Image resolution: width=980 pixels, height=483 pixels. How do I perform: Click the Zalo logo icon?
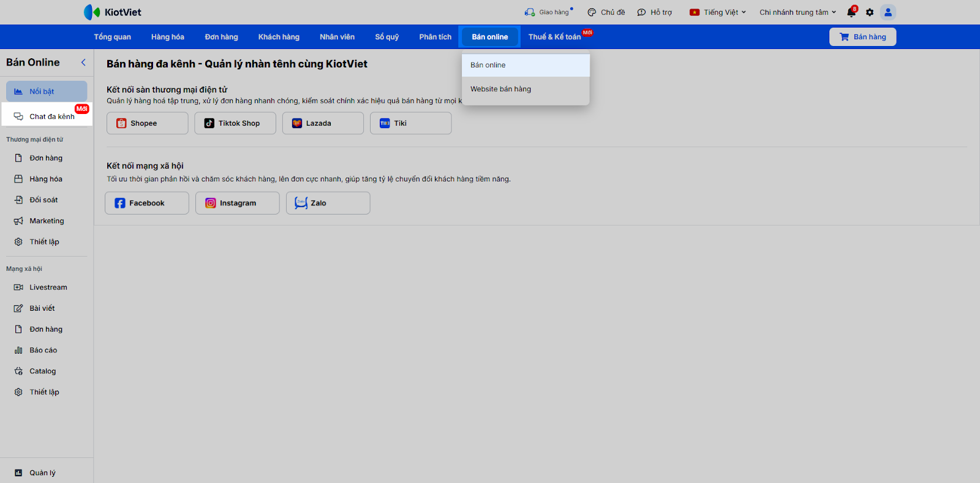coord(301,203)
